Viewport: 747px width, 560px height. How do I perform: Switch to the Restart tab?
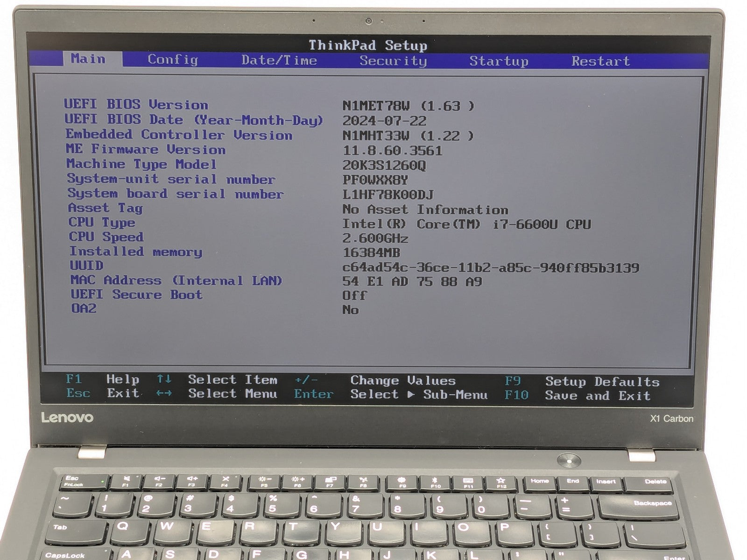(600, 61)
